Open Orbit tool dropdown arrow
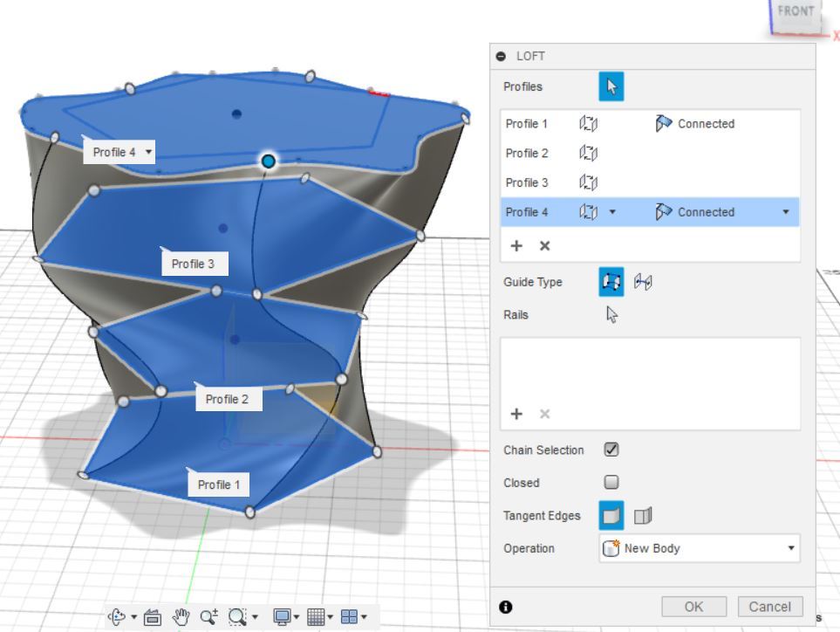This screenshot has width=840, height=632. [x=133, y=616]
